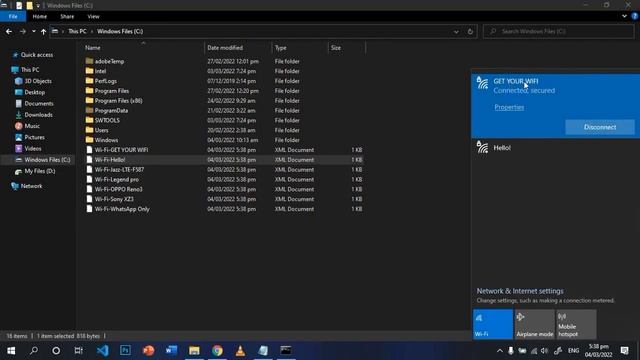Go forward in File Explorer
The width and height of the screenshot is (640, 360).
coord(22,31)
